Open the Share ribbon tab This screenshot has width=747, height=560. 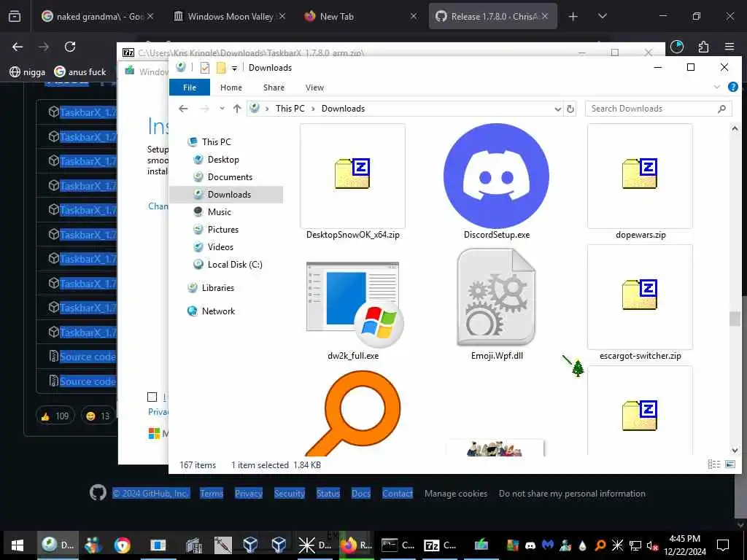coord(274,87)
